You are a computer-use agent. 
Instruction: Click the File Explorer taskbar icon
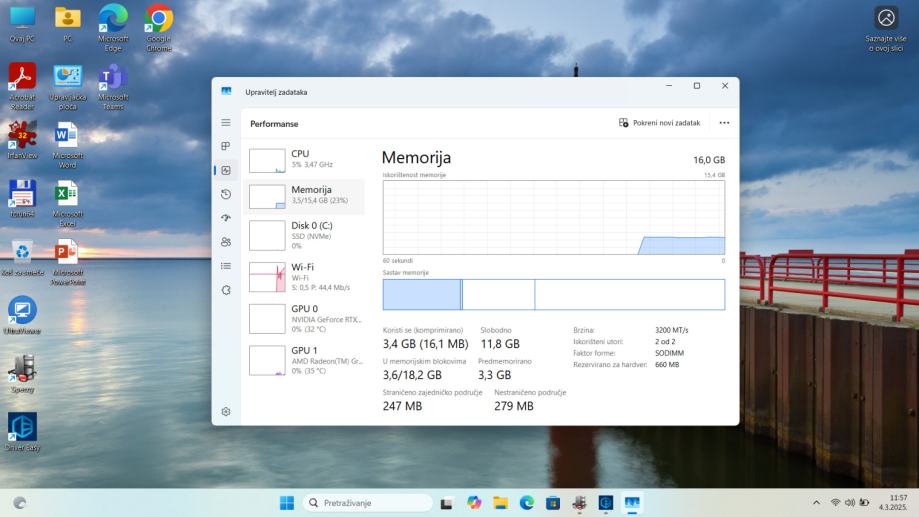click(500, 503)
